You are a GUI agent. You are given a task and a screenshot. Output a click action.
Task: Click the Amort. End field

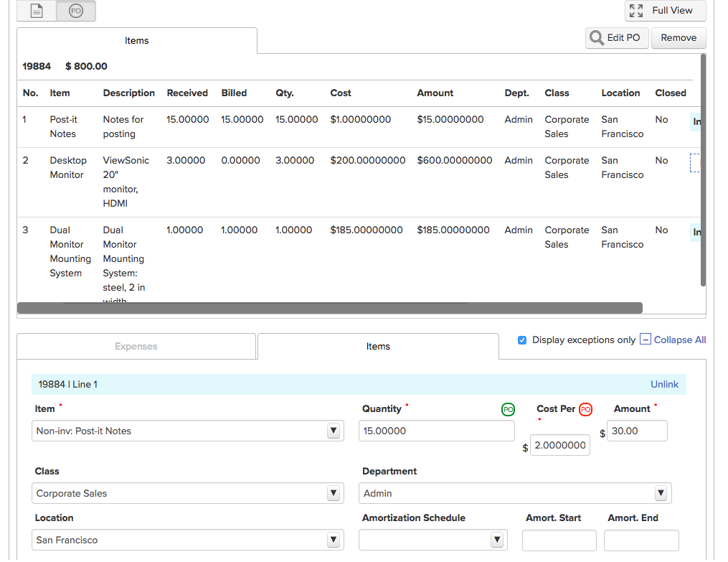tap(641, 540)
